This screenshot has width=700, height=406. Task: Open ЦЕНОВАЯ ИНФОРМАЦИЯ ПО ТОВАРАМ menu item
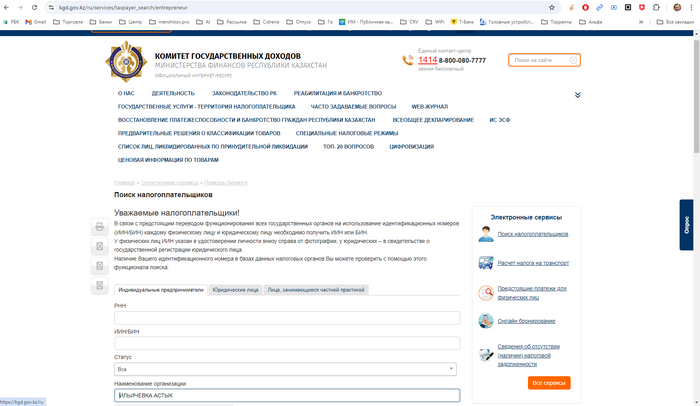point(168,160)
